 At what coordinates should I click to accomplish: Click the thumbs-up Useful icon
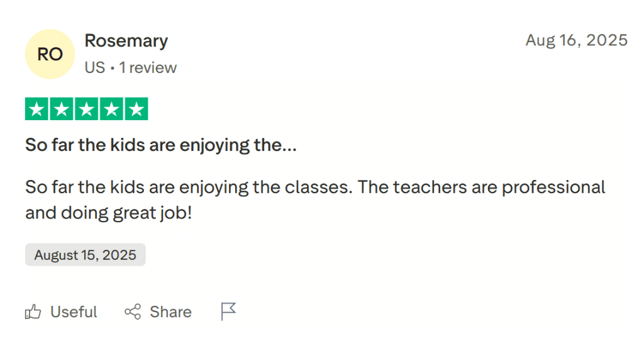click(x=33, y=312)
